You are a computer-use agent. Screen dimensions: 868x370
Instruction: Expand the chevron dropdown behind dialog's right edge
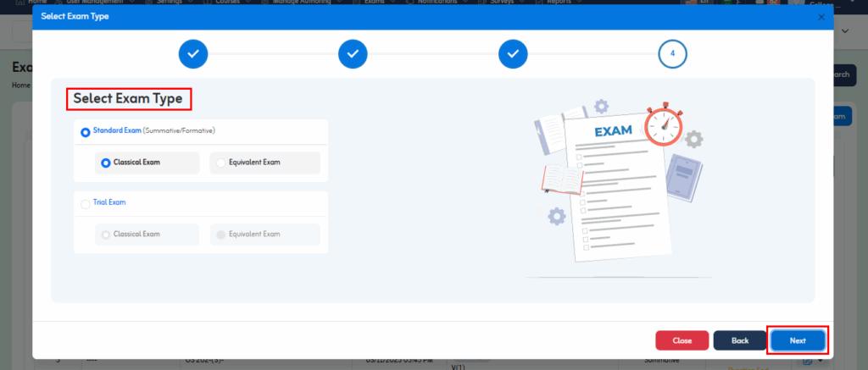[844, 30]
